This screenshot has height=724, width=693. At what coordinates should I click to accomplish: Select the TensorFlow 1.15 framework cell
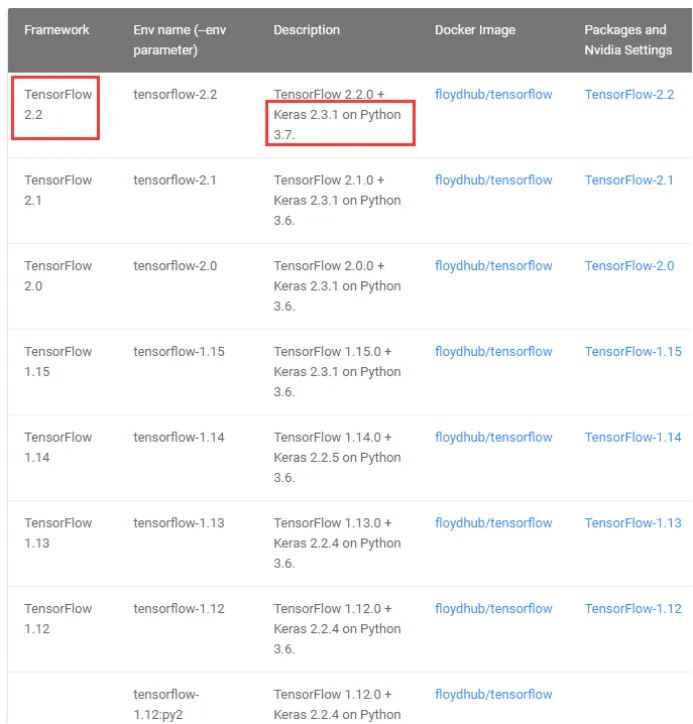pos(58,362)
